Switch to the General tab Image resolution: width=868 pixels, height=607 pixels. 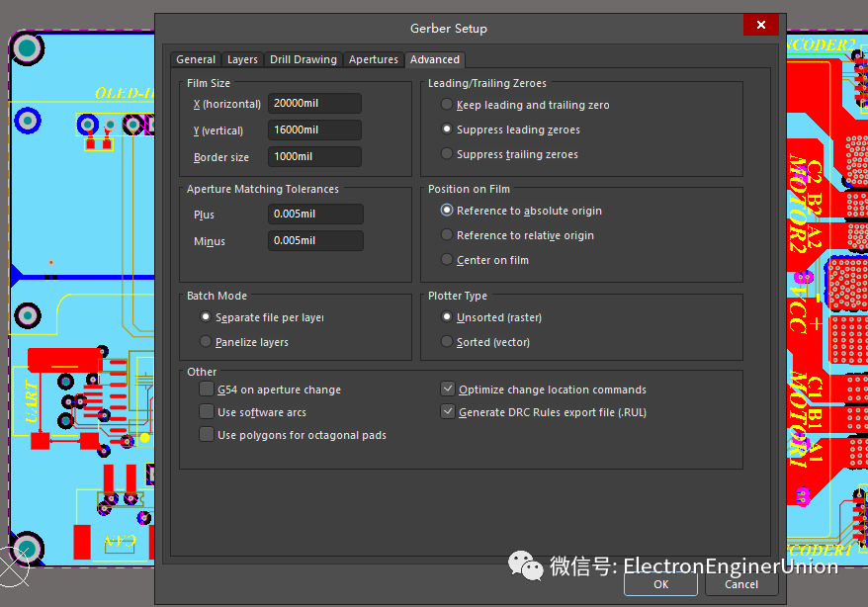click(x=195, y=59)
